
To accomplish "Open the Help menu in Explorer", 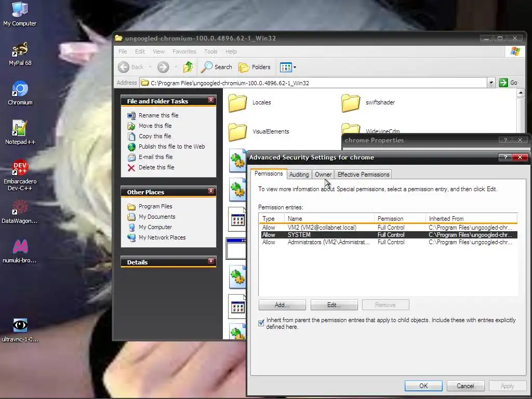I will point(231,51).
